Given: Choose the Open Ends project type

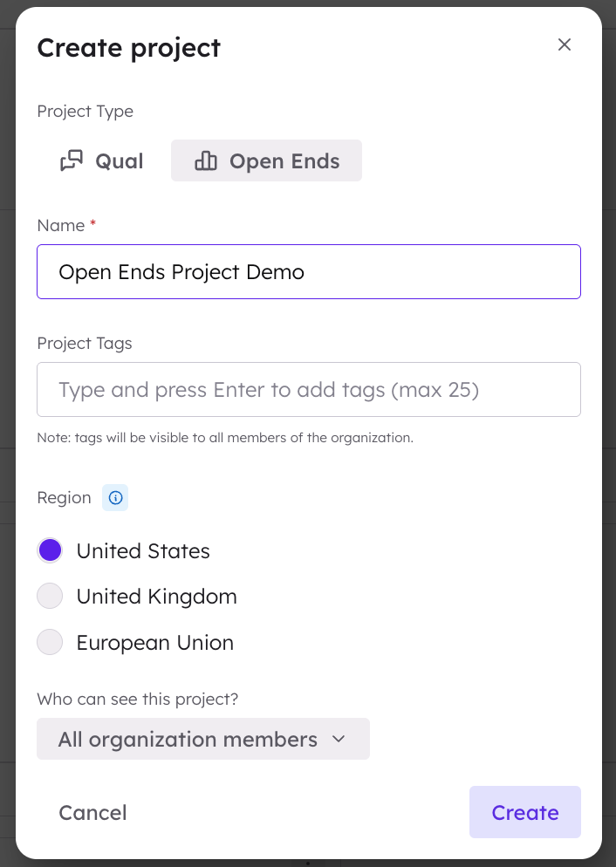Looking at the screenshot, I should (266, 160).
